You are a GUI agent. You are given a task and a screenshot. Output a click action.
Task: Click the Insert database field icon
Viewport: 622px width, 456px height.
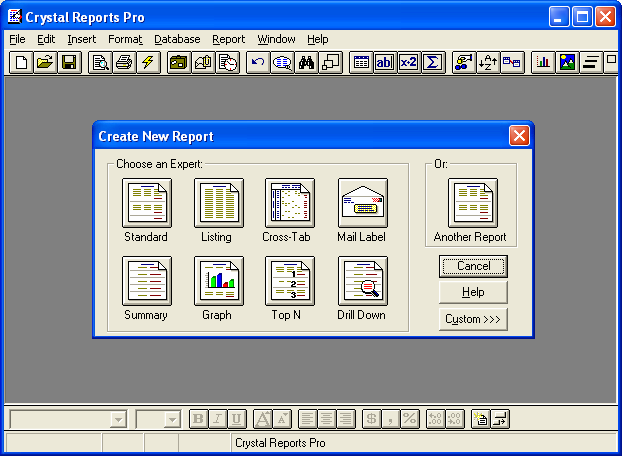(361, 63)
